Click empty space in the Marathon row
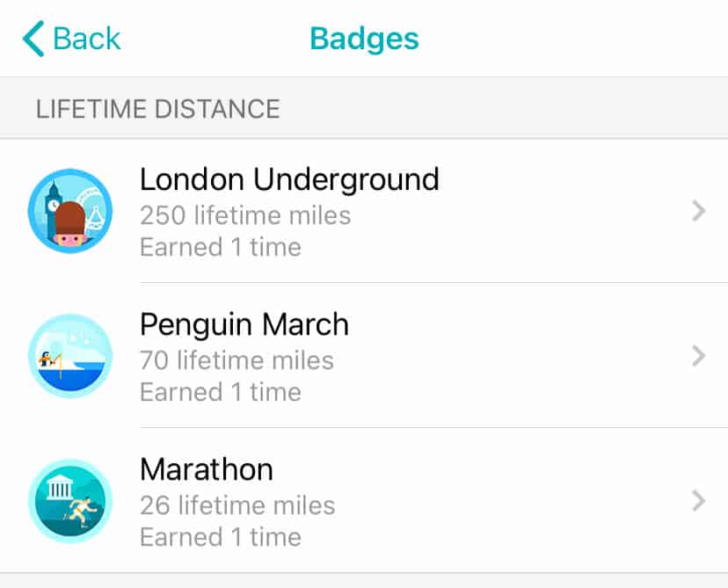 [510, 501]
